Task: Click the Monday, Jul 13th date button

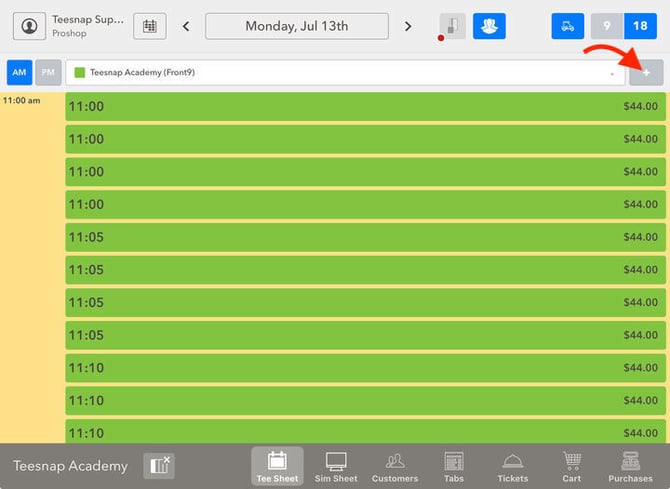Action: click(x=297, y=26)
